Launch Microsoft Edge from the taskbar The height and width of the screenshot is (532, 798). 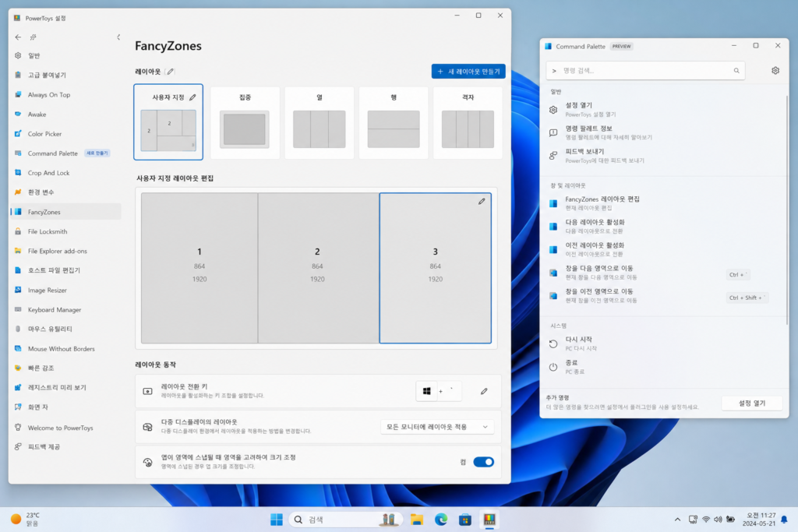pyautogui.click(x=441, y=520)
